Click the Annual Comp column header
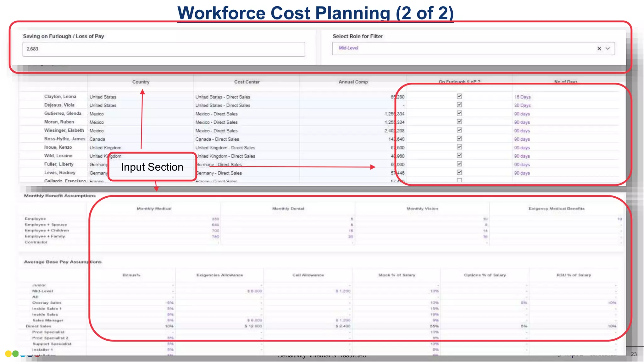This screenshot has width=644, height=362. click(353, 82)
